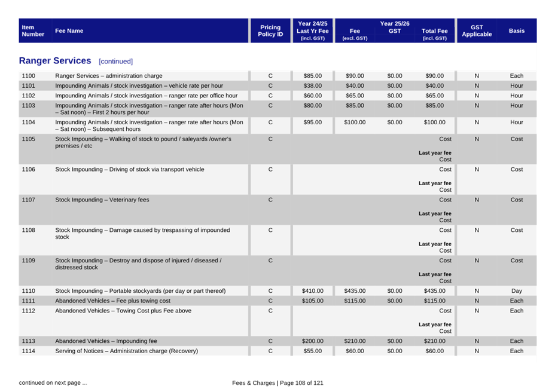The height and width of the screenshot is (392, 555).
Task: Click the 'continued on next page ...' note
Action: [x=53, y=383]
